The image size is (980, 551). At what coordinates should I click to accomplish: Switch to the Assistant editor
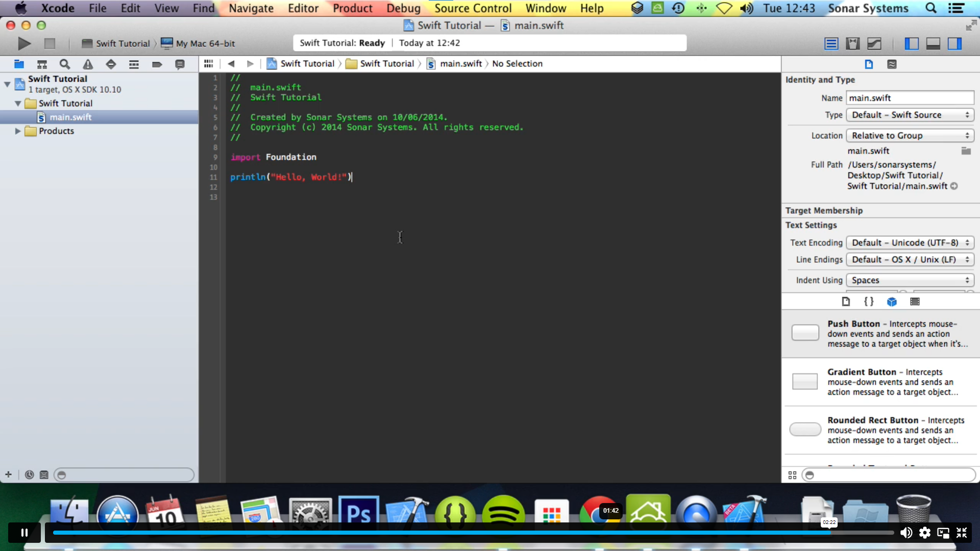[853, 43]
